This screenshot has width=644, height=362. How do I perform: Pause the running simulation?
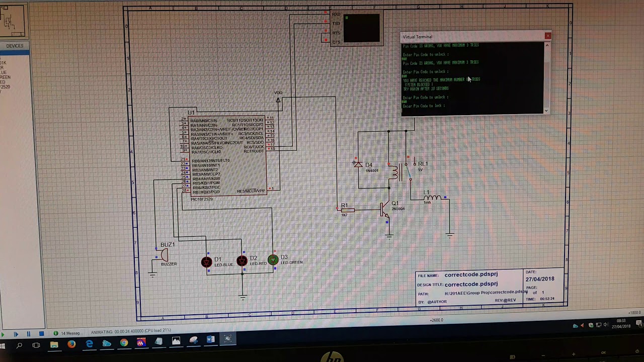coord(29,334)
